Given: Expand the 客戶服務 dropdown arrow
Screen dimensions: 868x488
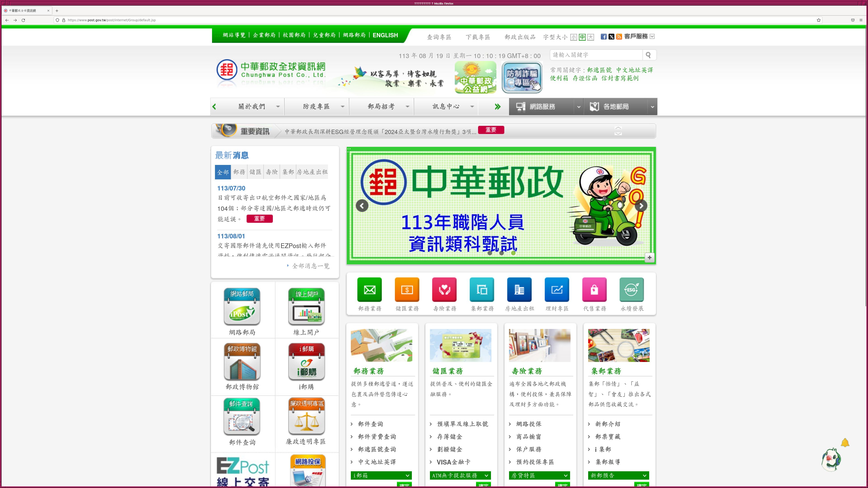Looking at the screenshot, I should click(652, 36).
